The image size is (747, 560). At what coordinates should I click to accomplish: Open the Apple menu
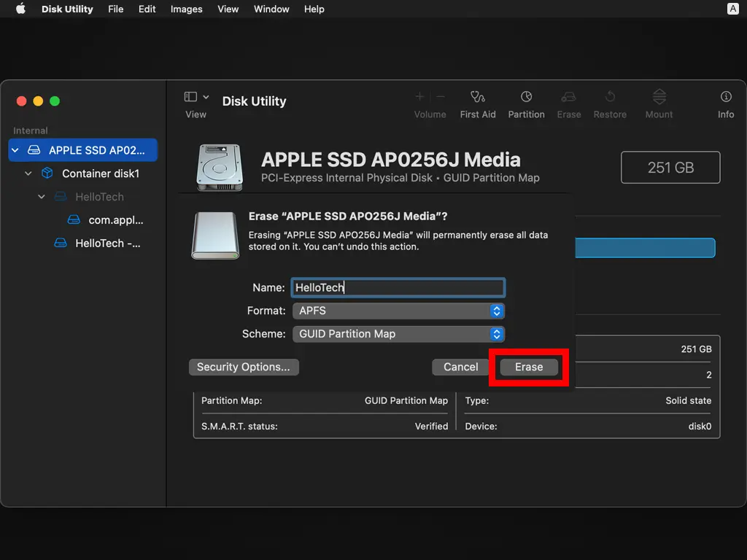click(x=20, y=9)
